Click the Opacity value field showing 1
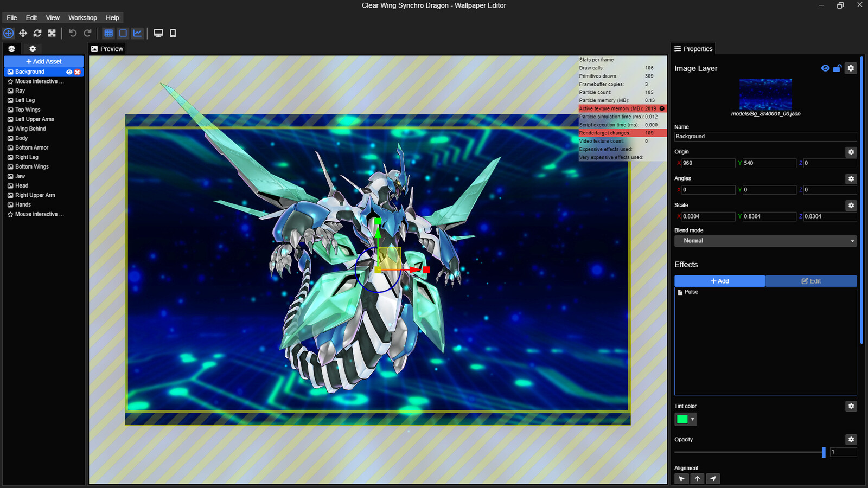 tap(844, 452)
